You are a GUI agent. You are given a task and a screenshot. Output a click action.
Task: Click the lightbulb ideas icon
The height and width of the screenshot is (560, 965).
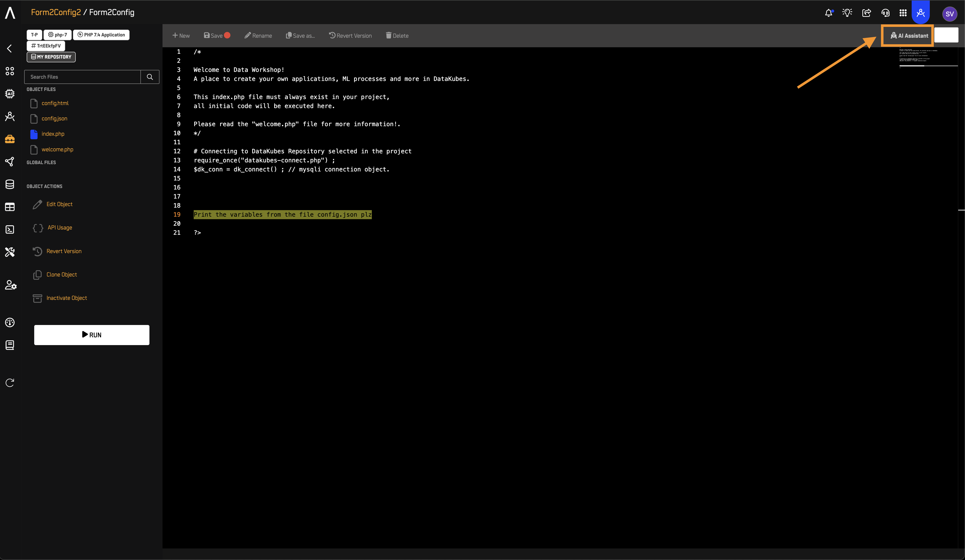tap(847, 13)
